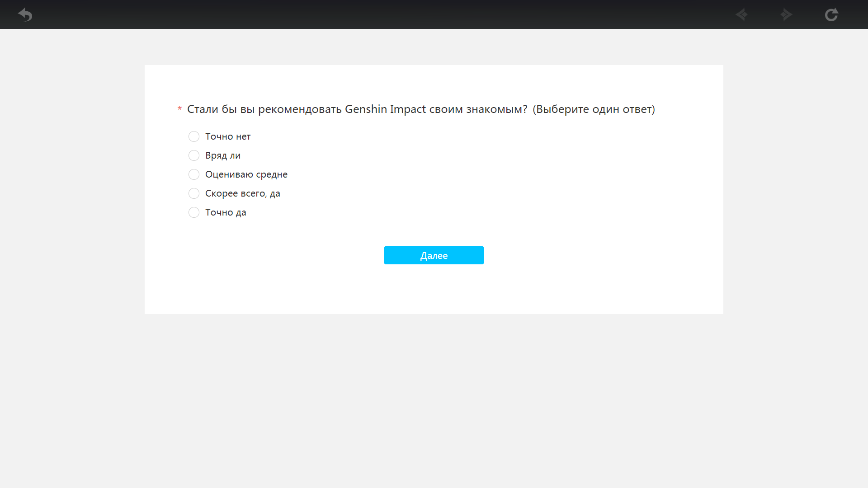
Task: Pick the 'Оцениваю средне' radio circle
Action: (x=194, y=174)
